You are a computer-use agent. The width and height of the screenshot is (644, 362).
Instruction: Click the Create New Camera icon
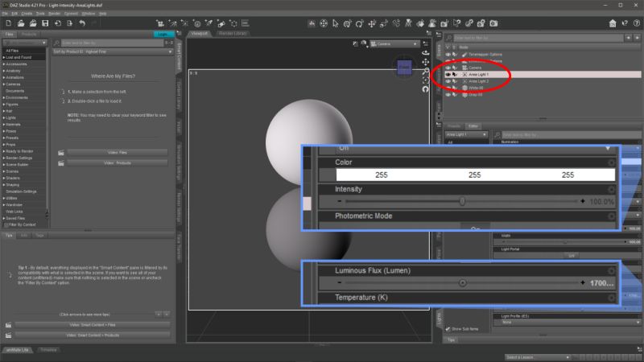(160, 23)
